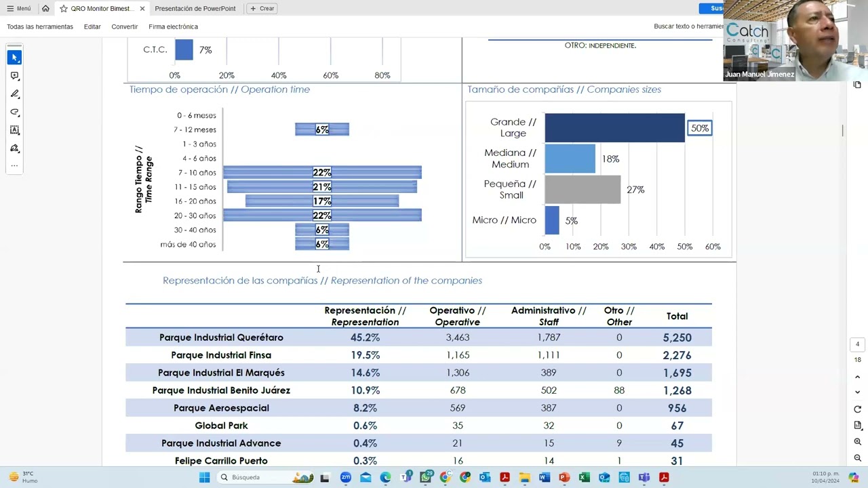The height and width of the screenshot is (488, 868).
Task: Open Zoom app in the taskbar
Action: point(345,477)
